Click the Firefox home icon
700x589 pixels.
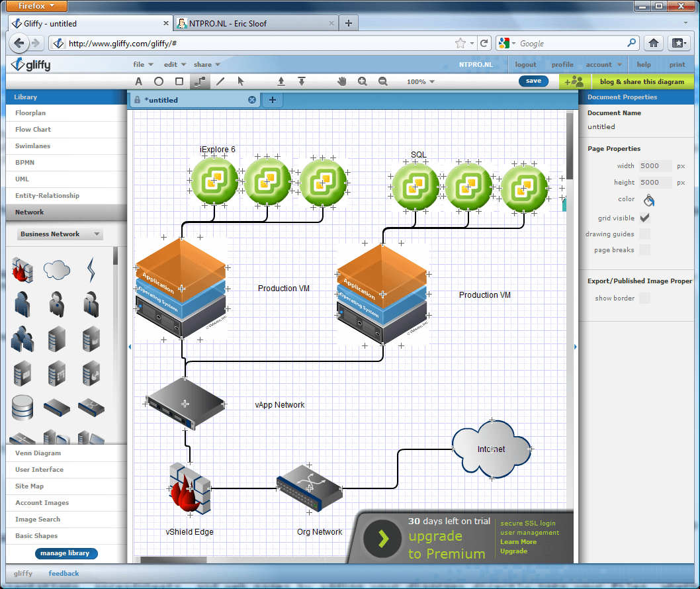(654, 43)
